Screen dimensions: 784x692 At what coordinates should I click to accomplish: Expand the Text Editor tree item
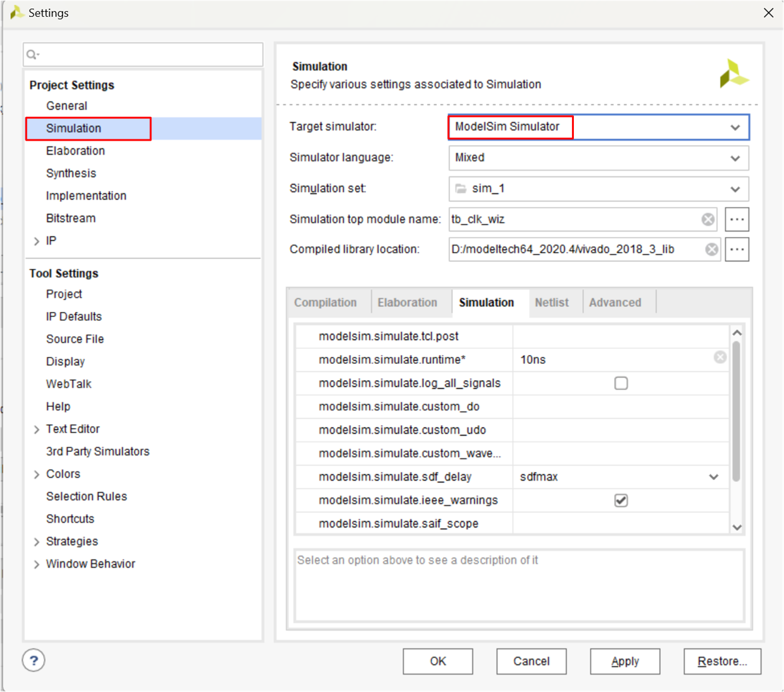click(x=36, y=429)
